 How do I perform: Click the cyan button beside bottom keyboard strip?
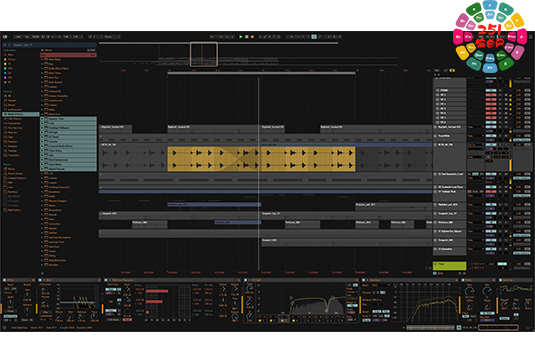459,328
